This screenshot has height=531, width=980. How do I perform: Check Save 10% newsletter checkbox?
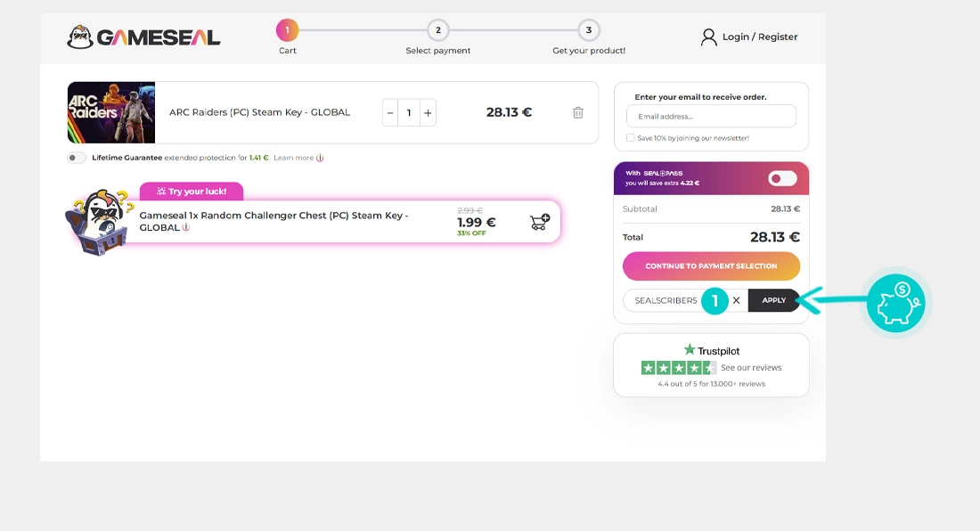(630, 137)
